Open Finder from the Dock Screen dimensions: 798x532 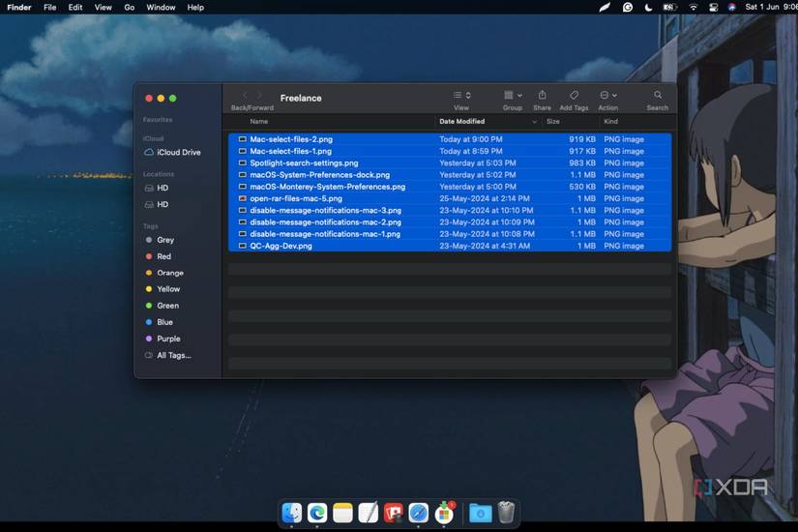click(x=291, y=513)
